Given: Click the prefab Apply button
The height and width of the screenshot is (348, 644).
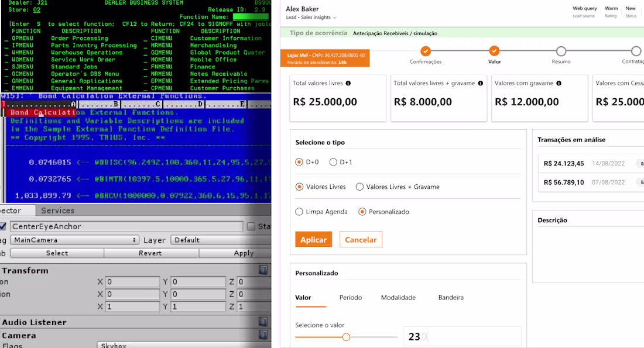Looking at the screenshot, I should (x=235, y=253).
